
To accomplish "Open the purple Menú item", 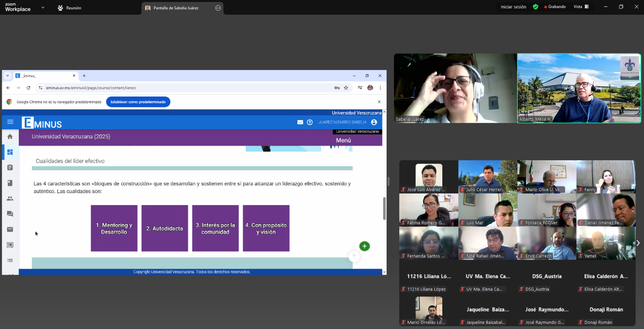I will (343, 140).
